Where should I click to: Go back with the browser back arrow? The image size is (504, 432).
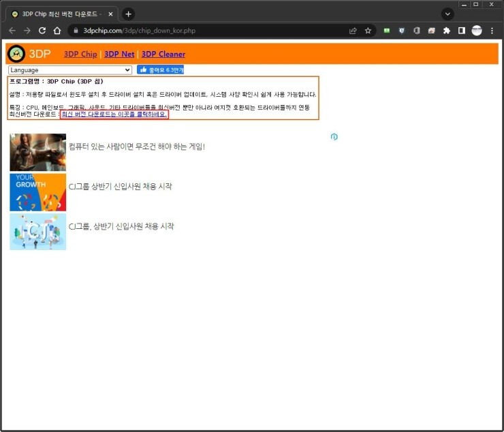click(12, 31)
